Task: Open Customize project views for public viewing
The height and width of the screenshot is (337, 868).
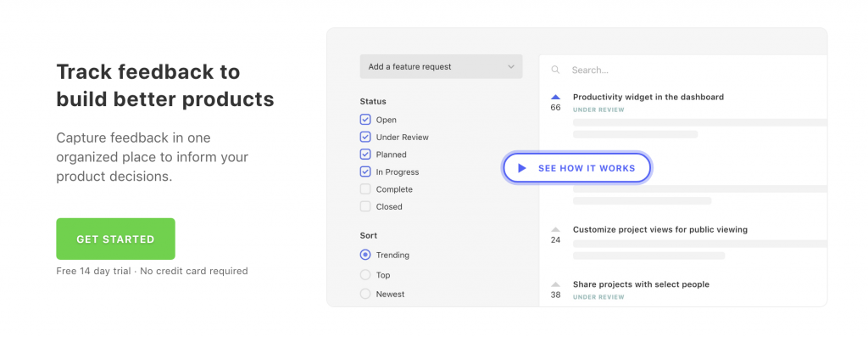Action: pos(660,229)
